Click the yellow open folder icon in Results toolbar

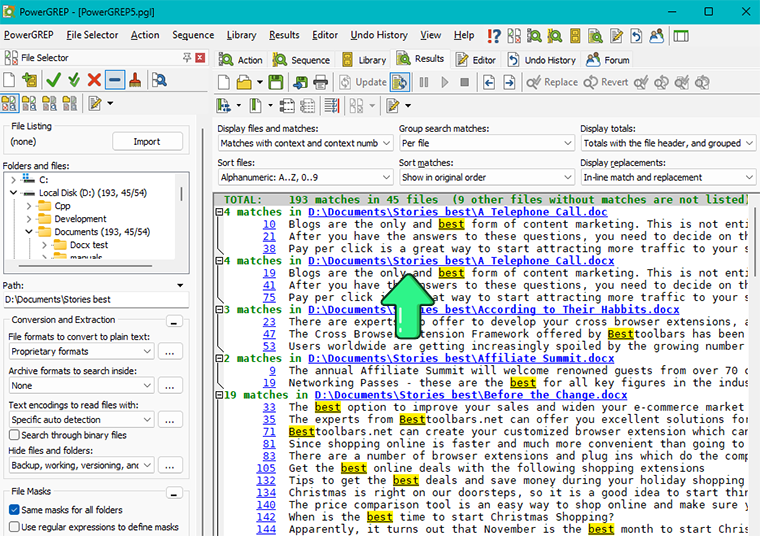(244, 82)
